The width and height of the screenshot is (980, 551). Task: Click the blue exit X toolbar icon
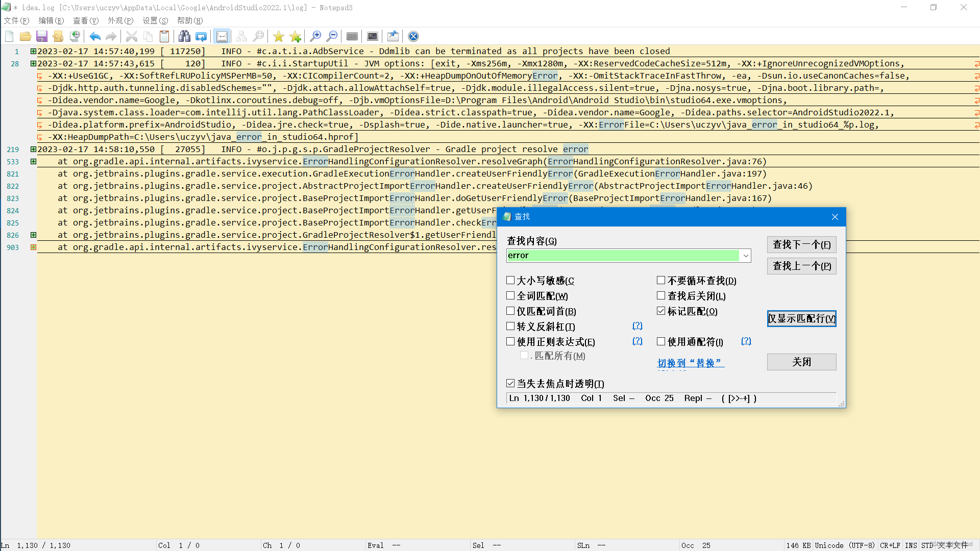tap(413, 36)
